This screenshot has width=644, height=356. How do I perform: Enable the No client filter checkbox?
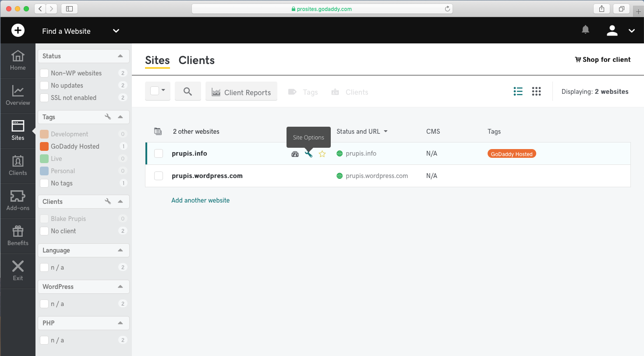[44, 231]
